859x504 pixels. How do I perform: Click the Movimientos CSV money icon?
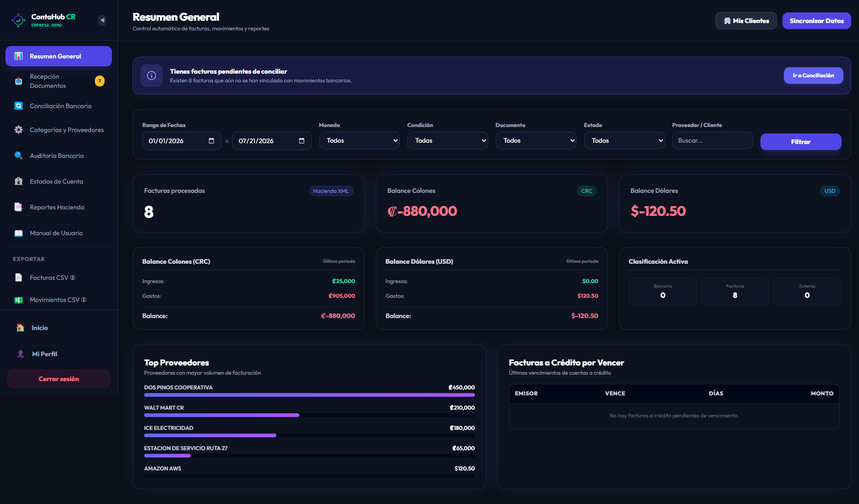[x=18, y=300]
